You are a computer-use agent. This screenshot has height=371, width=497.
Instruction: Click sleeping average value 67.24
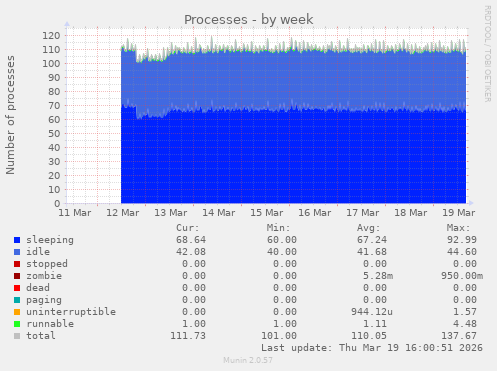click(x=372, y=240)
